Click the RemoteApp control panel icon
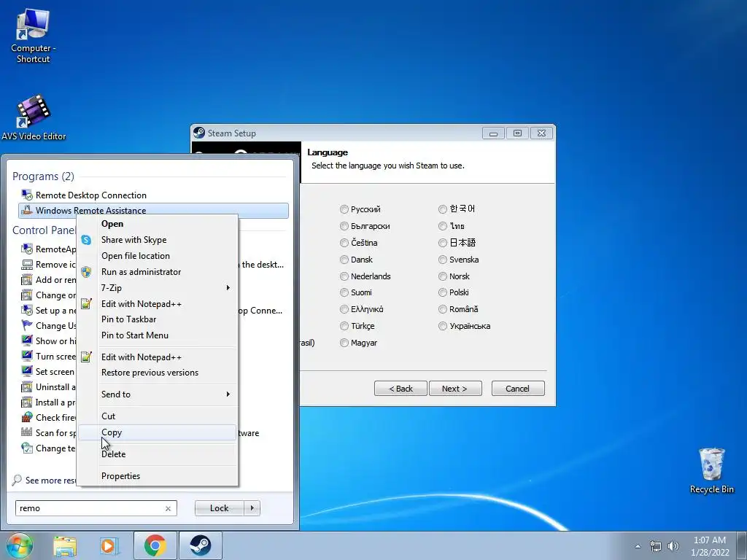Screen dimensions: 747x560 click(x=27, y=249)
